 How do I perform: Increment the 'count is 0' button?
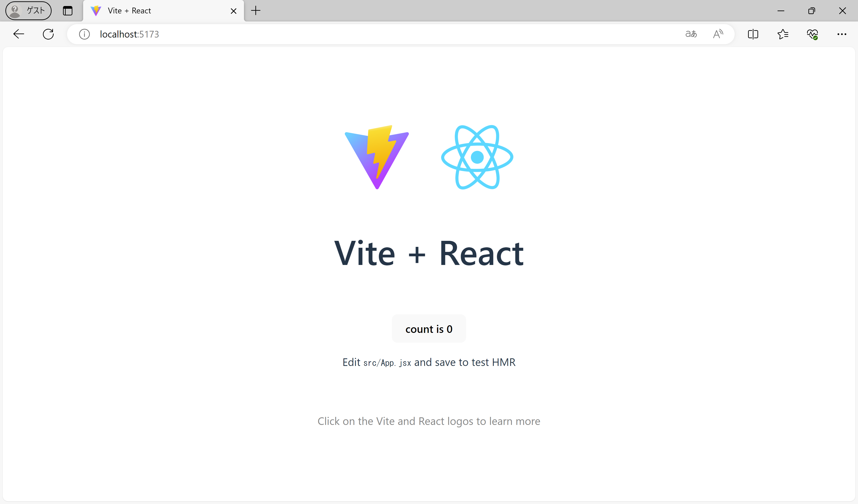tap(429, 329)
